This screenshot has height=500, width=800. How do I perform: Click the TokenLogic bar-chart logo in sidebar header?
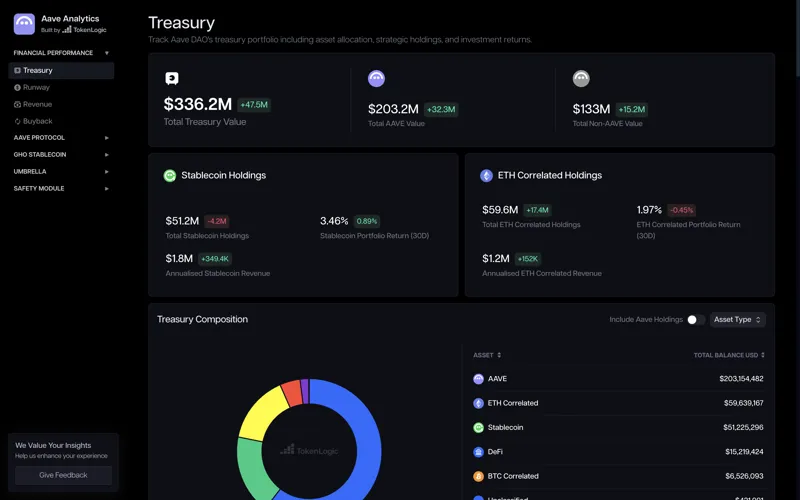click(67, 30)
